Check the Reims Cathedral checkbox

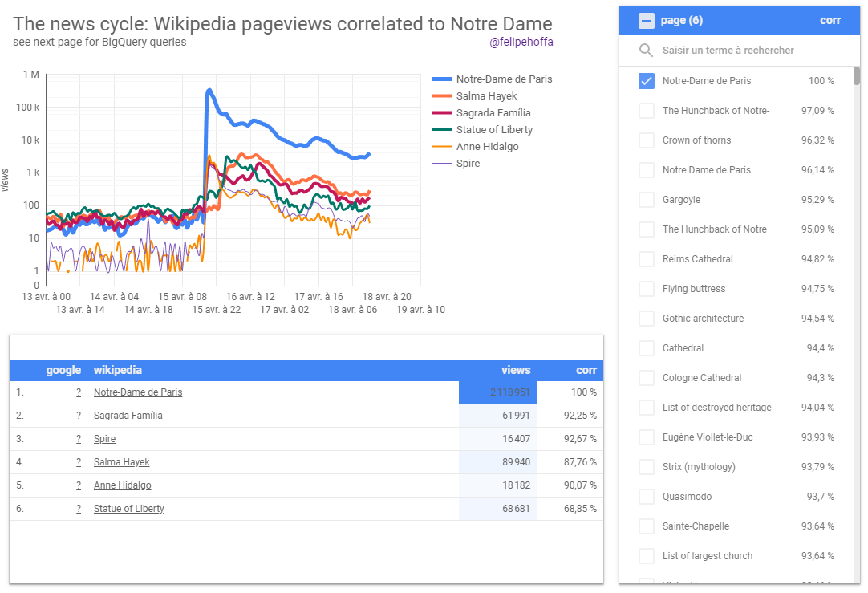(646, 259)
